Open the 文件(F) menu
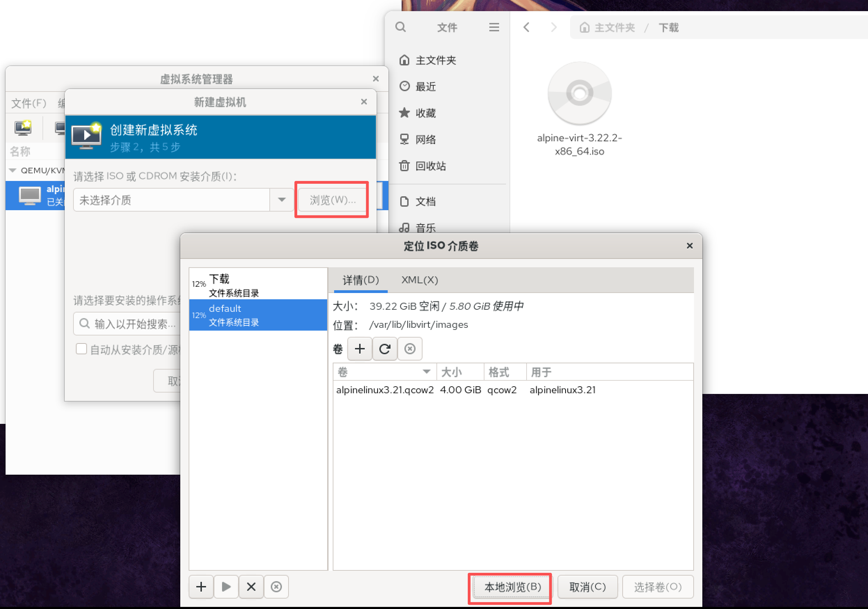This screenshot has height=609, width=868. tap(29, 103)
